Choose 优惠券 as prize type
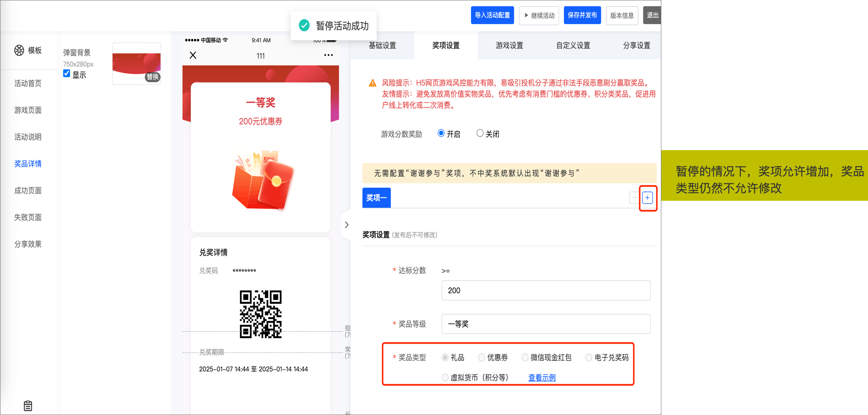 pyautogui.click(x=482, y=358)
